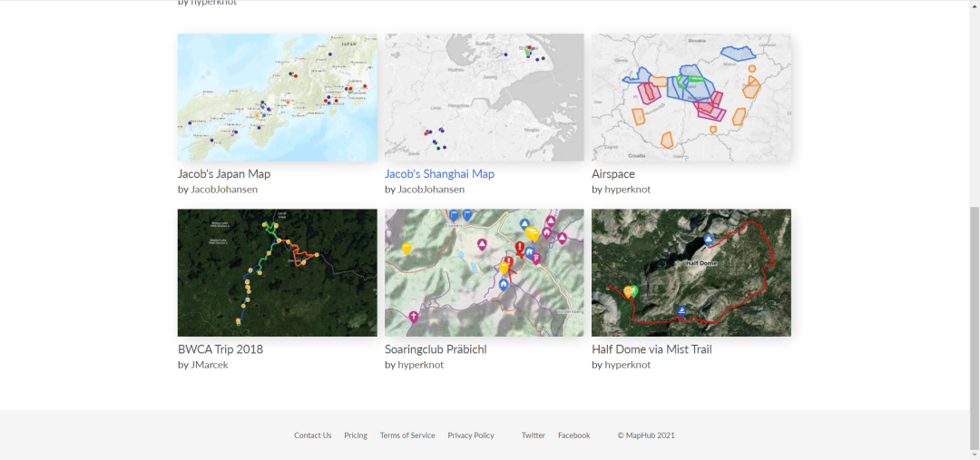Viewport: 980px width, 460px height.
Task: Open the BWCA Trip 2018 thumbnail
Action: [x=278, y=273]
